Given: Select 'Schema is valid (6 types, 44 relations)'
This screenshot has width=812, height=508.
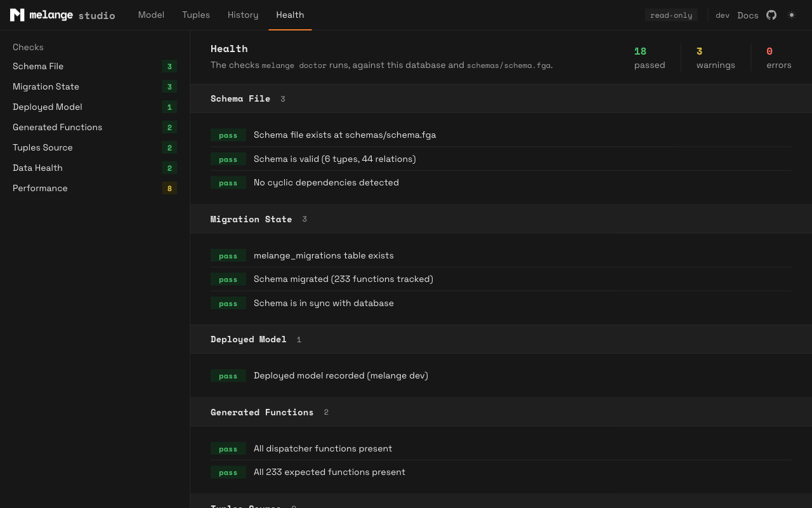Looking at the screenshot, I should coord(501,159).
